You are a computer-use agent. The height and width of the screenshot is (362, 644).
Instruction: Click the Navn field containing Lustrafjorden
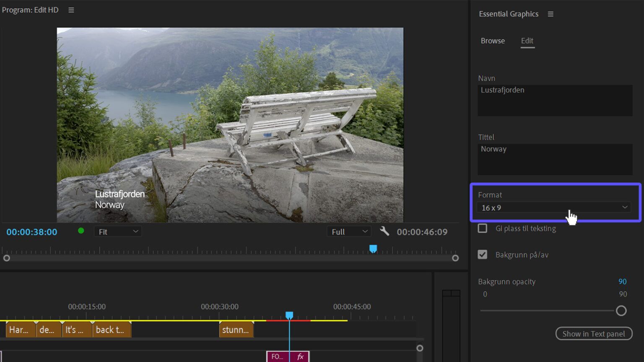click(x=554, y=100)
